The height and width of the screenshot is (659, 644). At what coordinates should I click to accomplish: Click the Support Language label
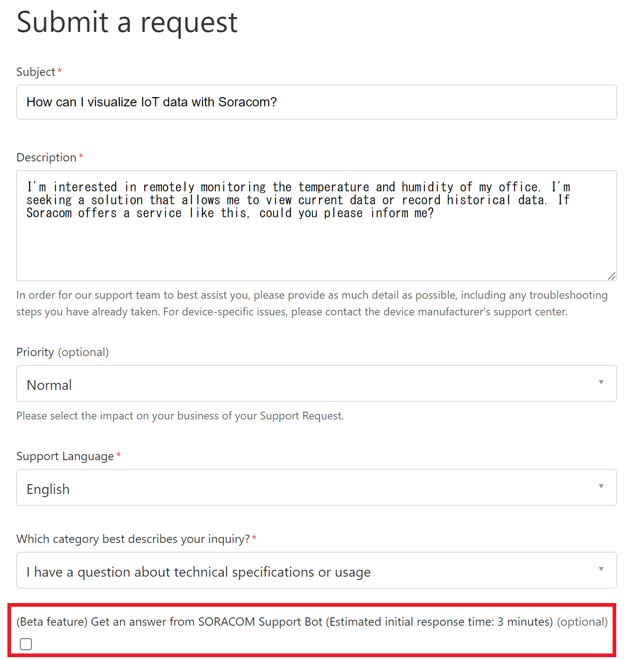tap(65, 456)
